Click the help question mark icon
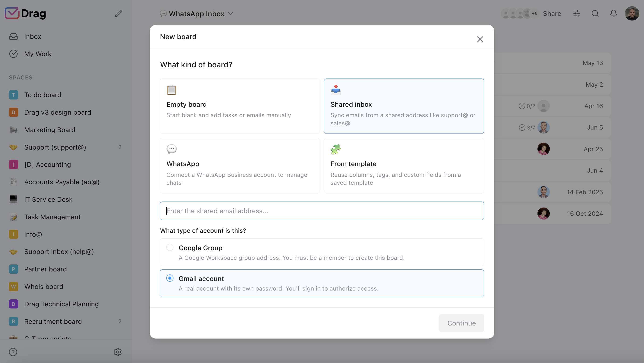Image resolution: width=644 pixels, height=363 pixels. point(13,352)
